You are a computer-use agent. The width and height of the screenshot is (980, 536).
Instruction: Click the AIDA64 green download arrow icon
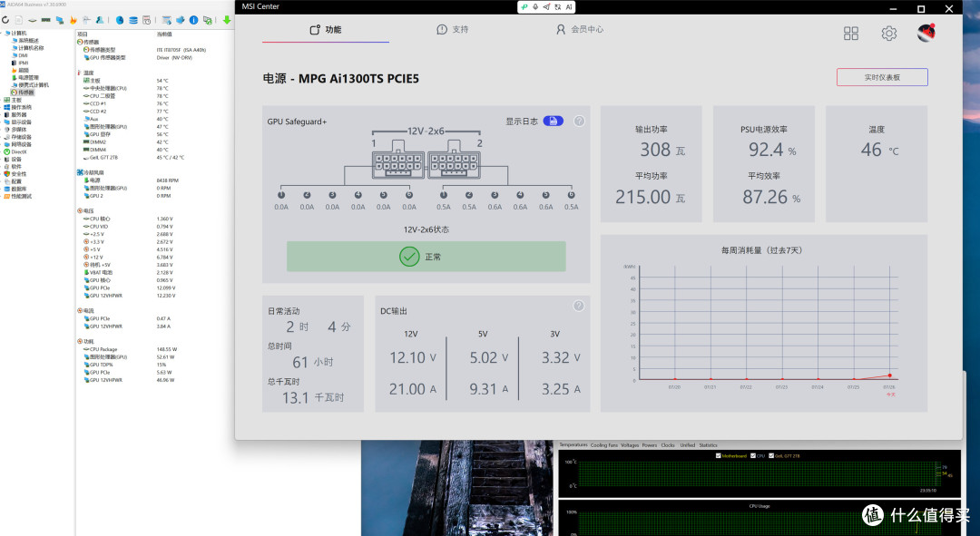tap(227, 20)
